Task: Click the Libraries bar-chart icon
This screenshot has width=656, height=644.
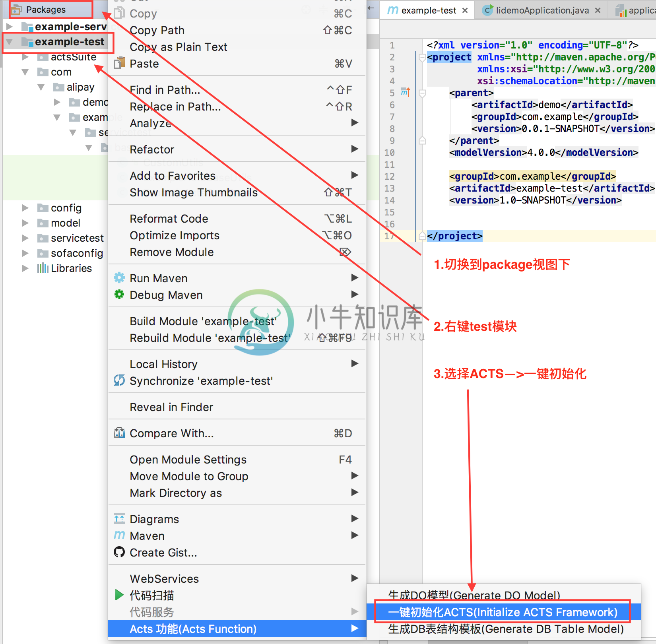Action: tap(43, 268)
